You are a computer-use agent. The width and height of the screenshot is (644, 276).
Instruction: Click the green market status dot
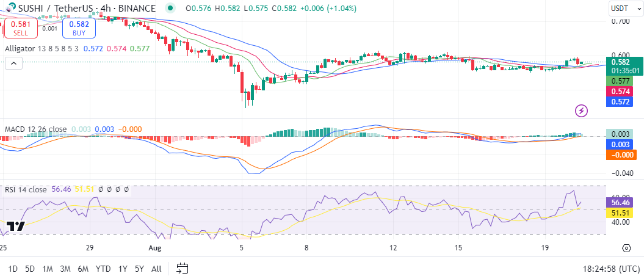point(170,8)
